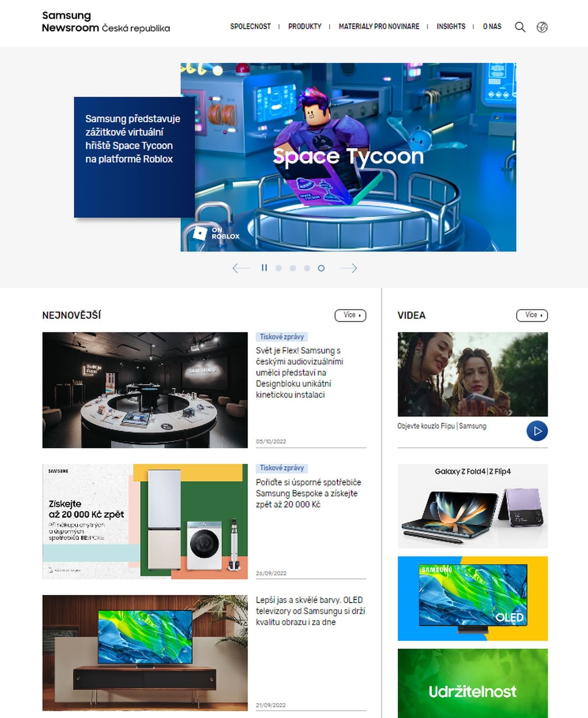Open the globe region selector icon

[542, 27]
